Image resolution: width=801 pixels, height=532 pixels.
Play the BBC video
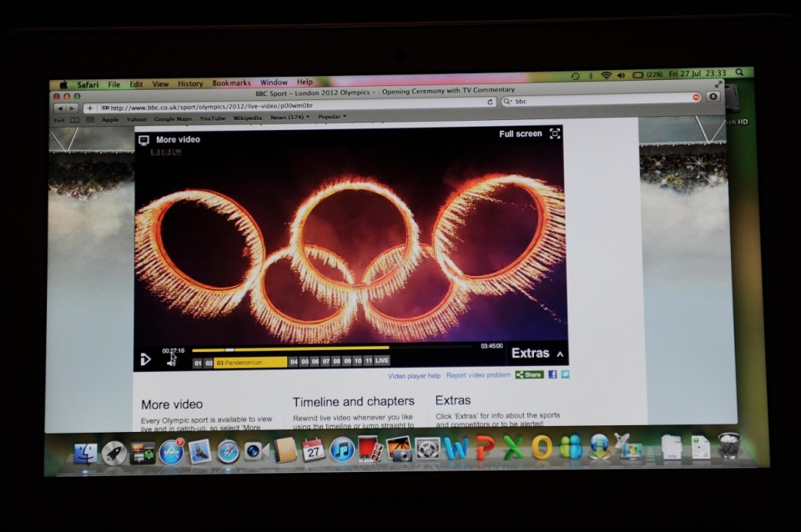pyautogui.click(x=145, y=360)
